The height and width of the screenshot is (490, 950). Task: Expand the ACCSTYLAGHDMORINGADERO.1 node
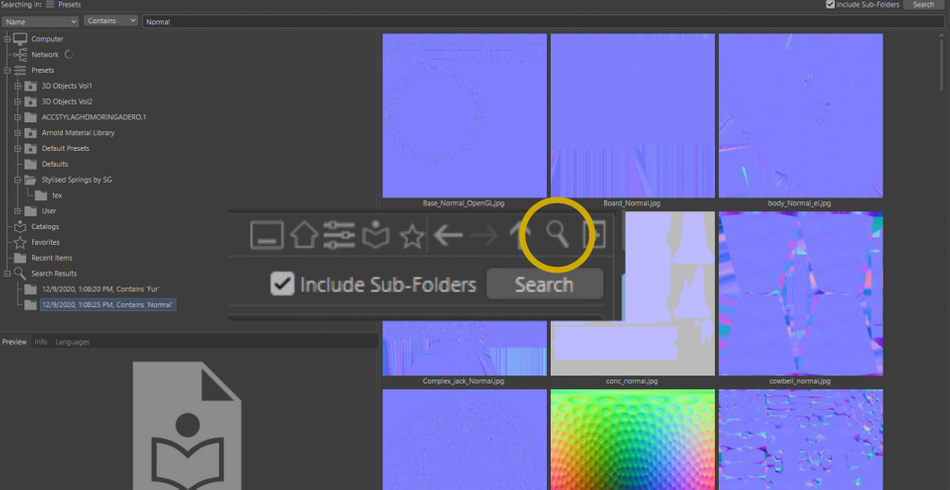(18, 117)
